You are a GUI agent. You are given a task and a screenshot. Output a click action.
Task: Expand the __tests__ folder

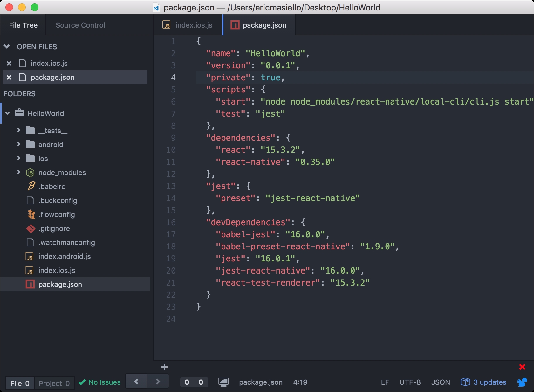tap(18, 130)
